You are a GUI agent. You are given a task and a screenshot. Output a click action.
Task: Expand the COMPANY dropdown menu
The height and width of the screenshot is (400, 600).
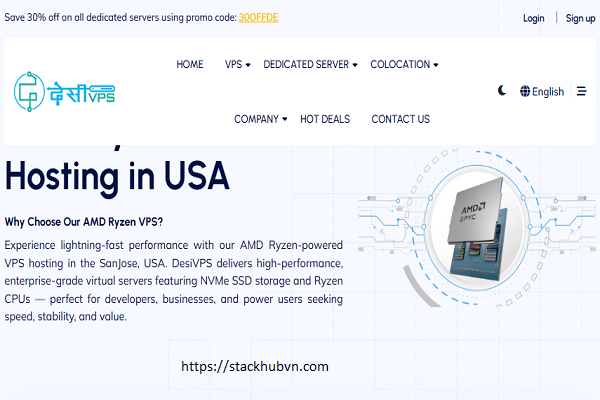click(x=261, y=119)
